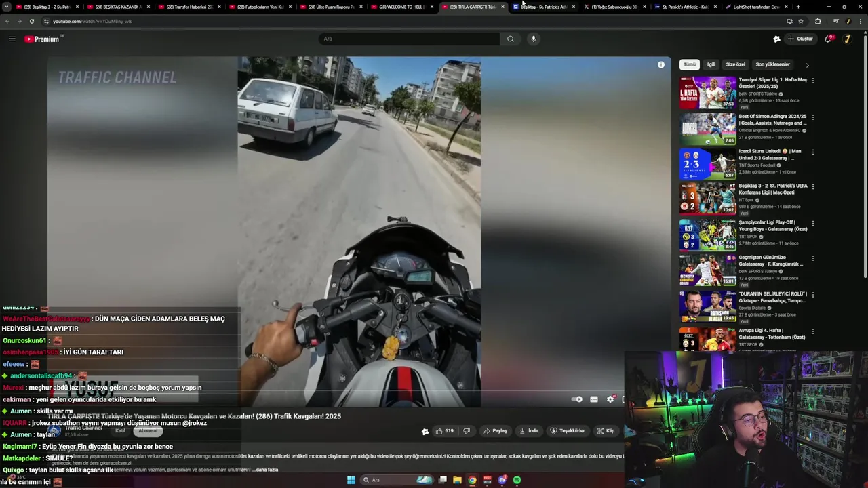This screenshot has width=868, height=488.
Task: Go back in Chrome browser
Action: [x=7, y=21]
